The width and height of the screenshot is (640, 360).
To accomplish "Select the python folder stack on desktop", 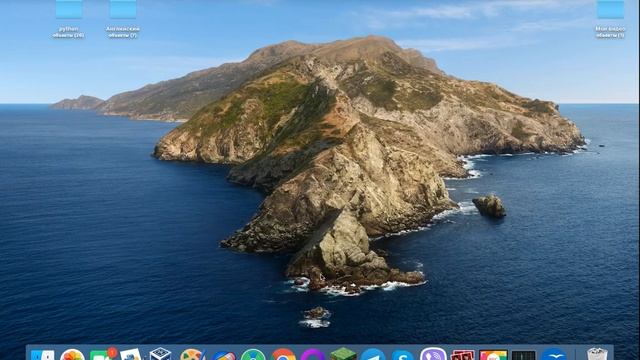I will click(x=69, y=19).
